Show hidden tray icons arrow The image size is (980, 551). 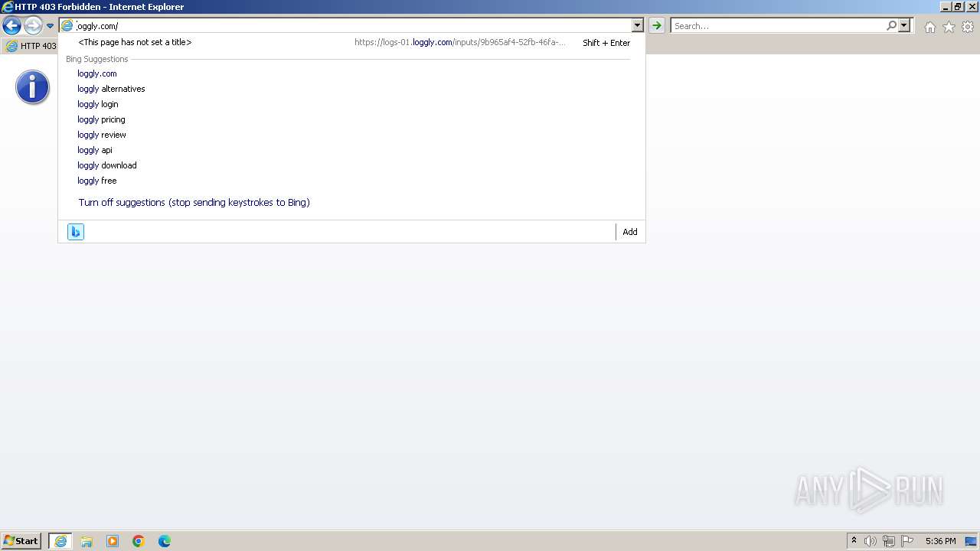coord(854,541)
